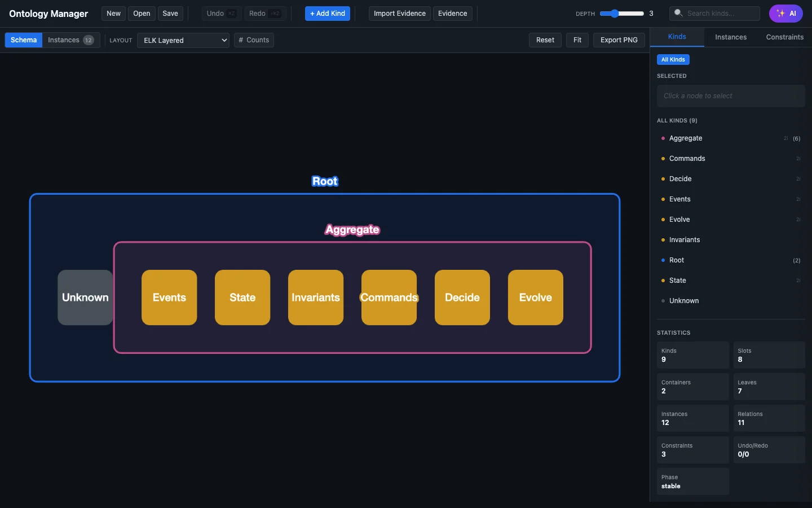The width and height of the screenshot is (812, 508).
Task: Click Reset to restore the diagram view
Action: coord(545,40)
